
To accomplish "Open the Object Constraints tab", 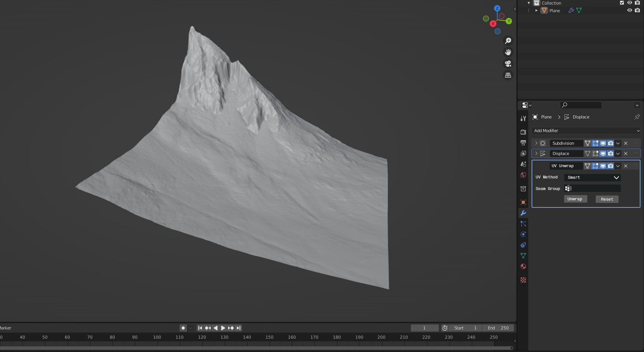I will click(523, 245).
